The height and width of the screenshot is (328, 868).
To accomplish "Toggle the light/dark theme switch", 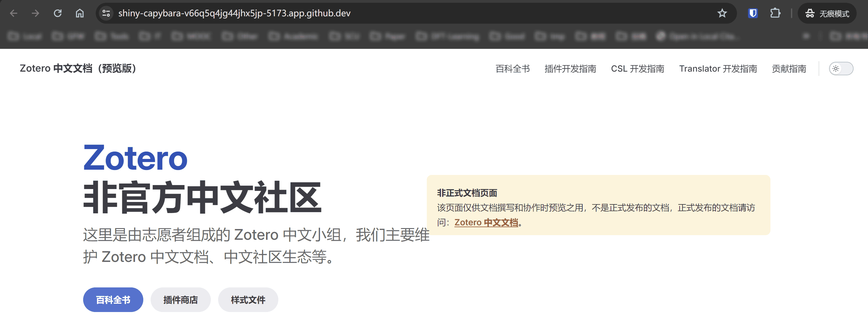I will coord(841,69).
